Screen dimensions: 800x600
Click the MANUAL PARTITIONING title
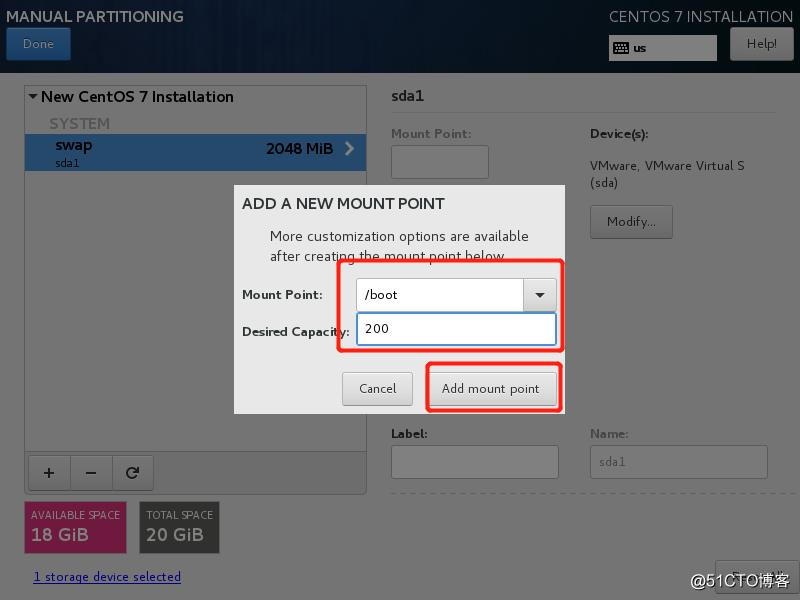[x=95, y=16]
